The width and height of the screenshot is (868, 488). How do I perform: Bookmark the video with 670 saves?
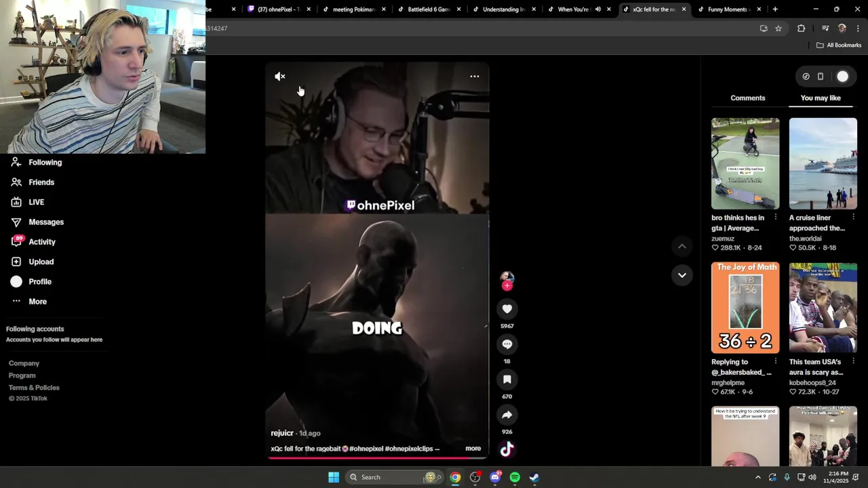507,380
